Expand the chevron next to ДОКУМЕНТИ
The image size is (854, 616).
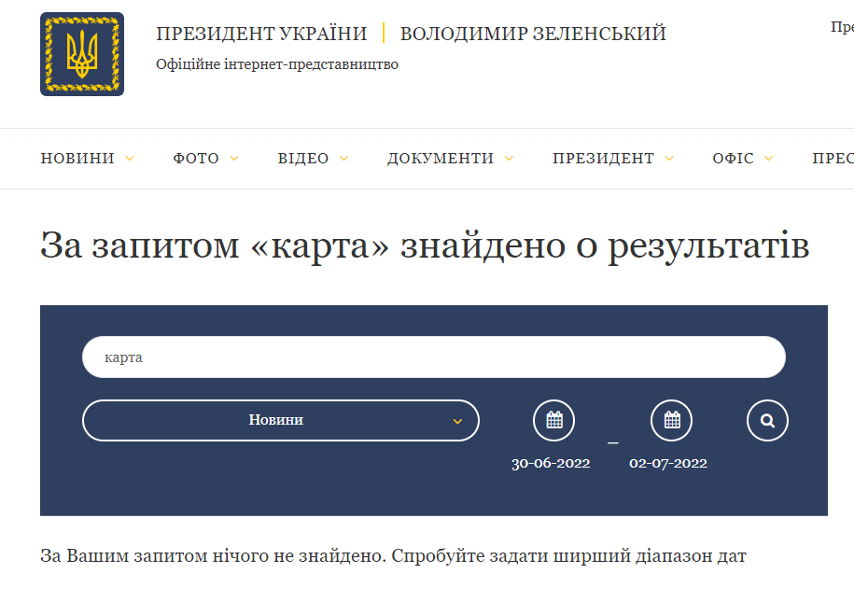pyautogui.click(x=510, y=159)
